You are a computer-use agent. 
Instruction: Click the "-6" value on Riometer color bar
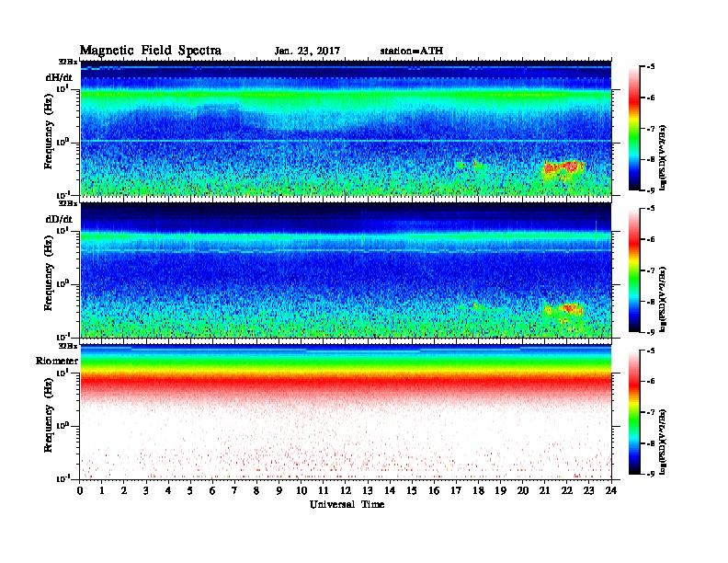tap(651, 382)
